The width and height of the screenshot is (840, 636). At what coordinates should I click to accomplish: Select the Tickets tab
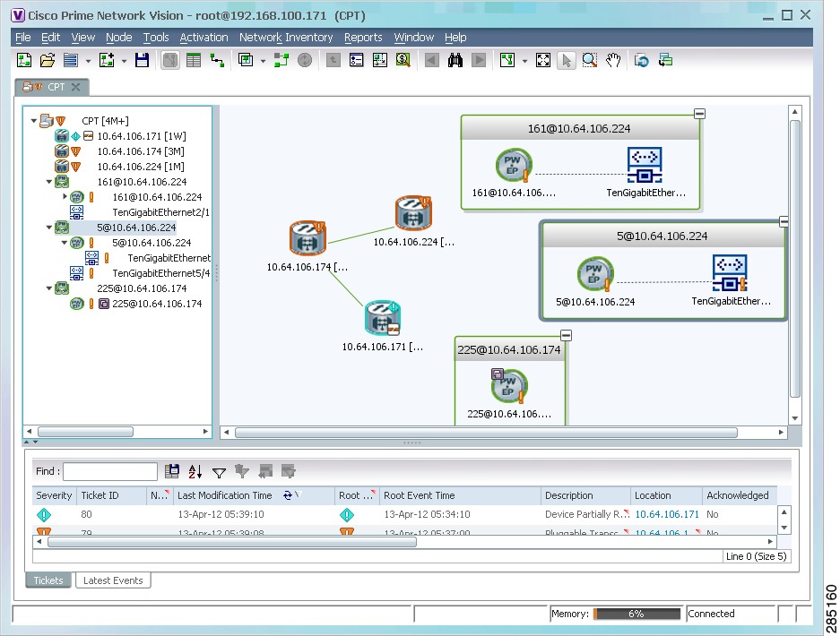click(x=48, y=580)
